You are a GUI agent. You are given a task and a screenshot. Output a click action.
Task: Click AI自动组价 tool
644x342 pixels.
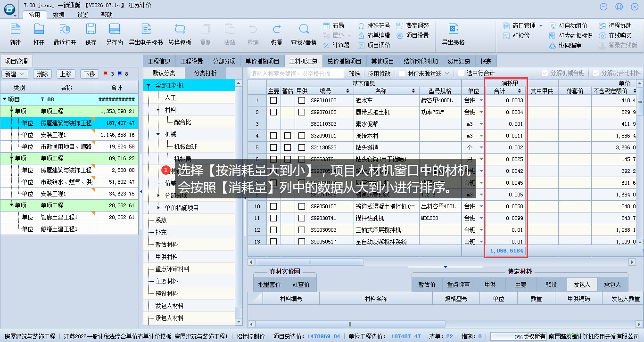(569, 25)
